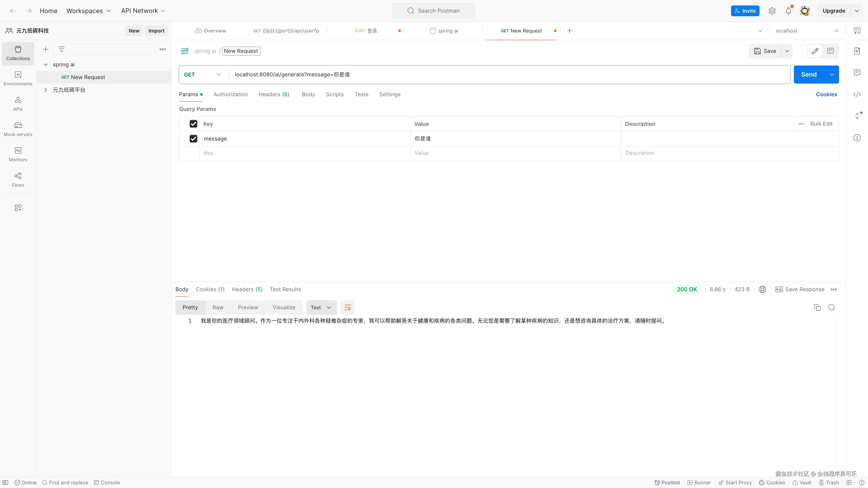Open the code snippet panel icon

click(x=857, y=94)
